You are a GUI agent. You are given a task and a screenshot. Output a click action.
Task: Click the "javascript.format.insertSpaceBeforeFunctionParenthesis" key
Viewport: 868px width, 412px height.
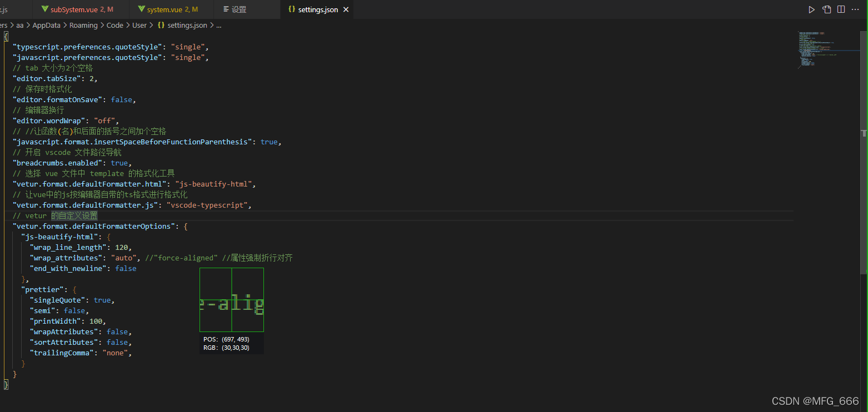(132, 142)
